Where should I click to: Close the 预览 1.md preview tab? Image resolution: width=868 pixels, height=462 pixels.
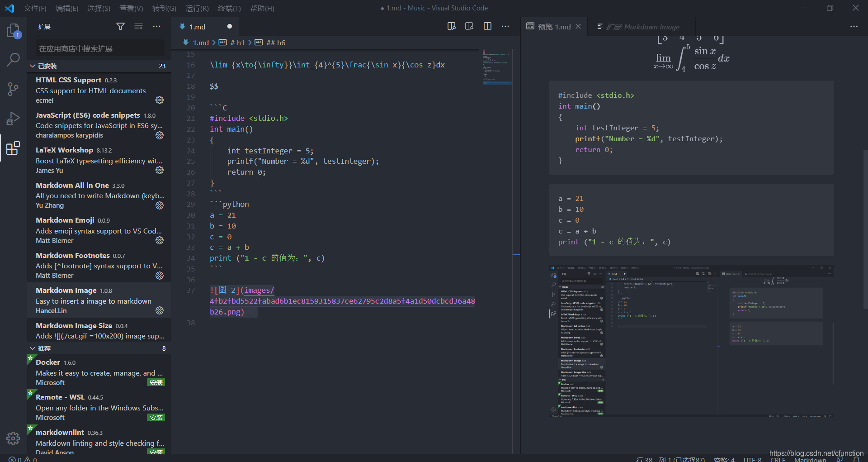pos(578,27)
